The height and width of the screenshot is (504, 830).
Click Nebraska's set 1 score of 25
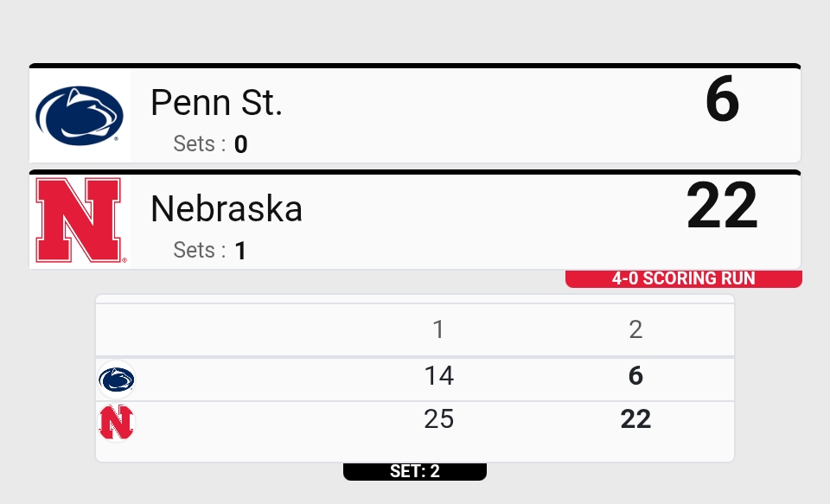(x=438, y=419)
